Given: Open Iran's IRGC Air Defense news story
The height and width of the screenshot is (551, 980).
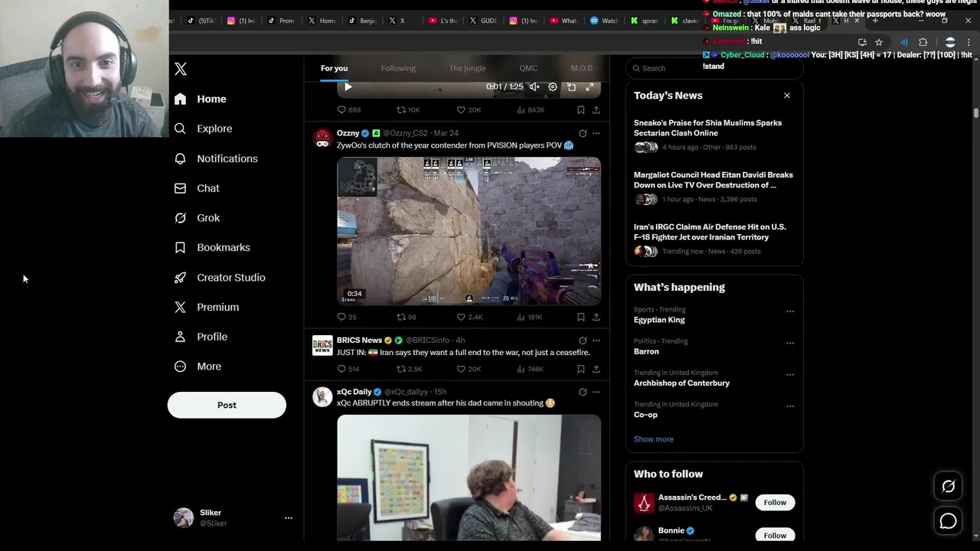Looking at the screenshot, I should tap(714, 239).
